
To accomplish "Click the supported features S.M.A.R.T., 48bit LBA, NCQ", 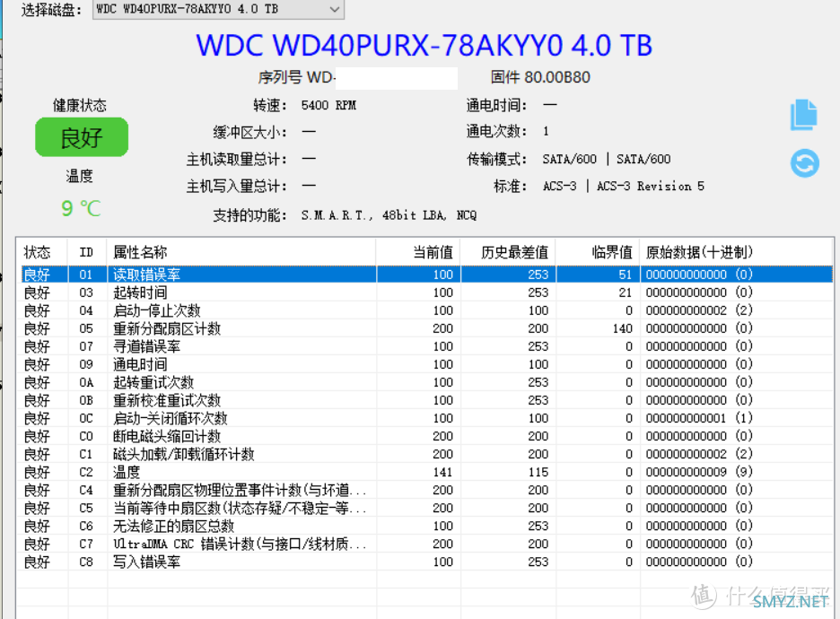I will pos(389,215).
